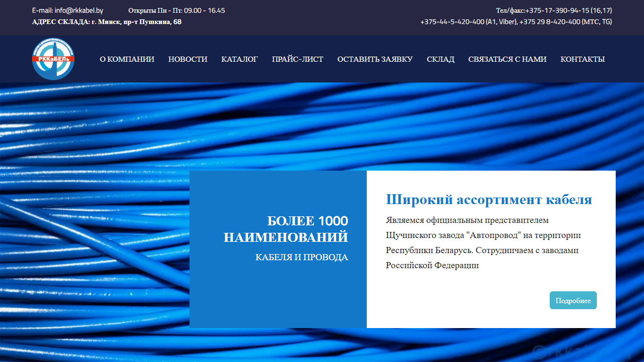Click the Подробнее button
The image size is (644, 362).
click(573, 300)
